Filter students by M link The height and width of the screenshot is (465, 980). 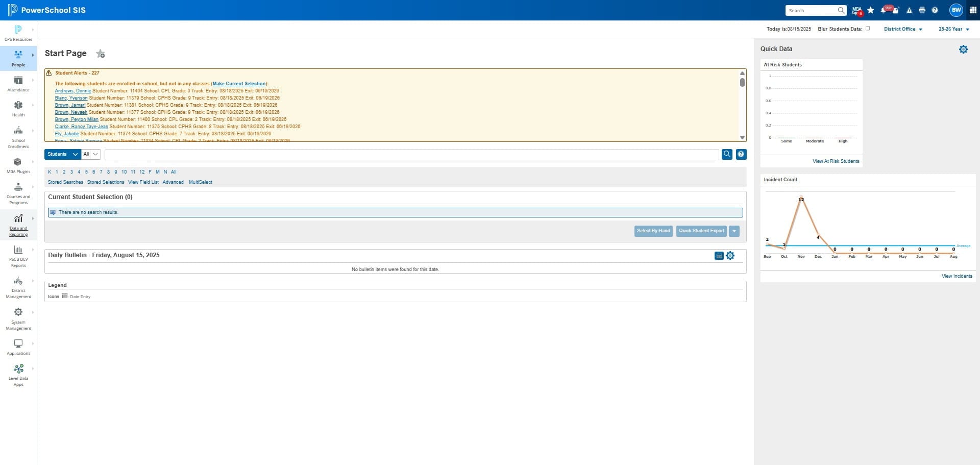point(158,172)
